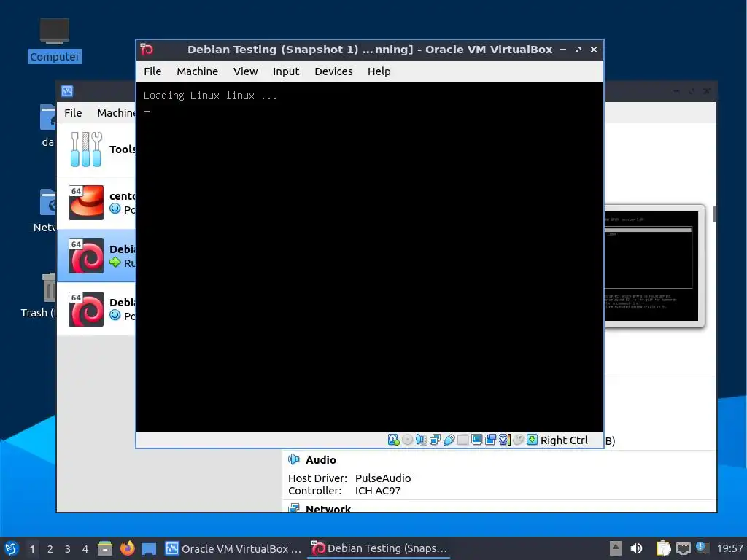Switch to workspace 2 in the panel

(50, 549)
